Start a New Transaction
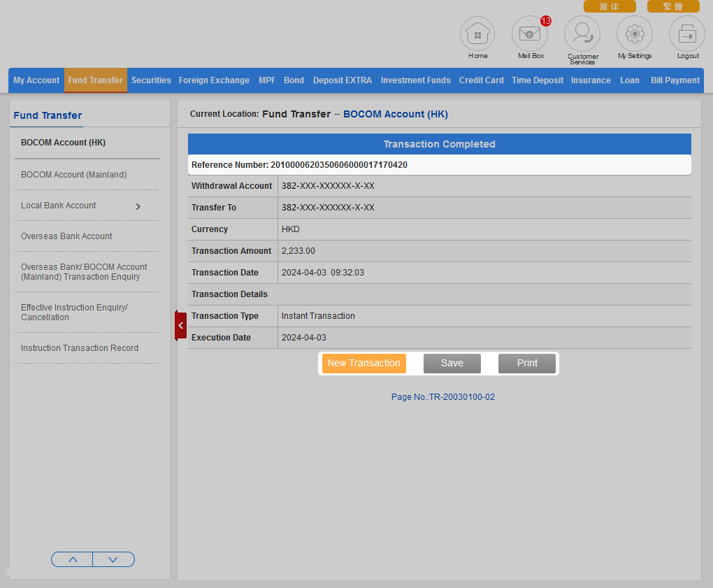 [x=363, y=364]
